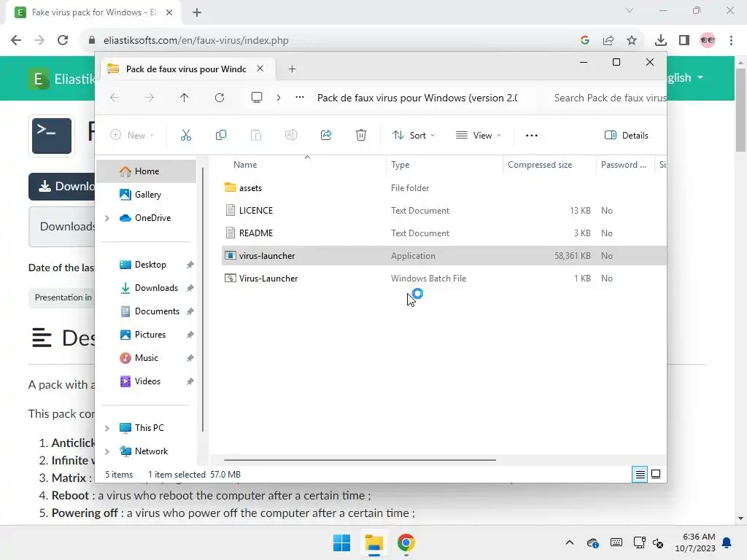
Task: Select Home in the navigation pane
Action: tap(146, 171)
